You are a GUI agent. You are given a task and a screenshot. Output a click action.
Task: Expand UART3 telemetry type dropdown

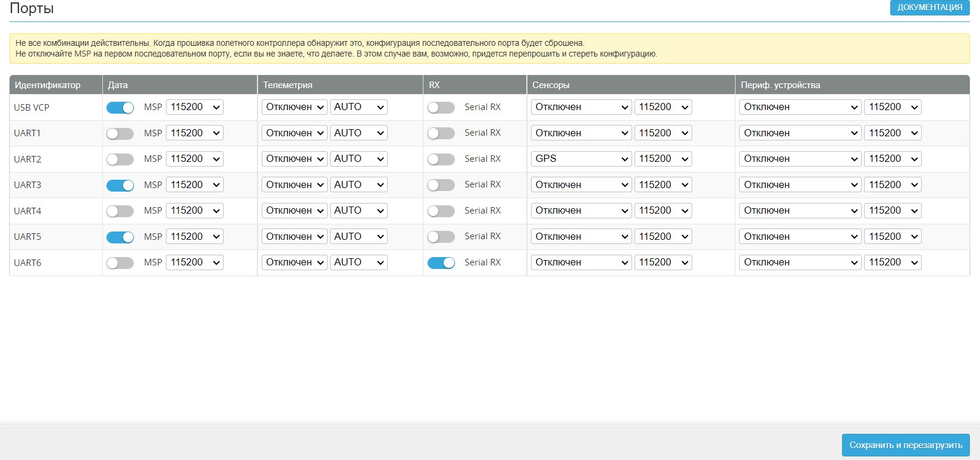point(294,185)
